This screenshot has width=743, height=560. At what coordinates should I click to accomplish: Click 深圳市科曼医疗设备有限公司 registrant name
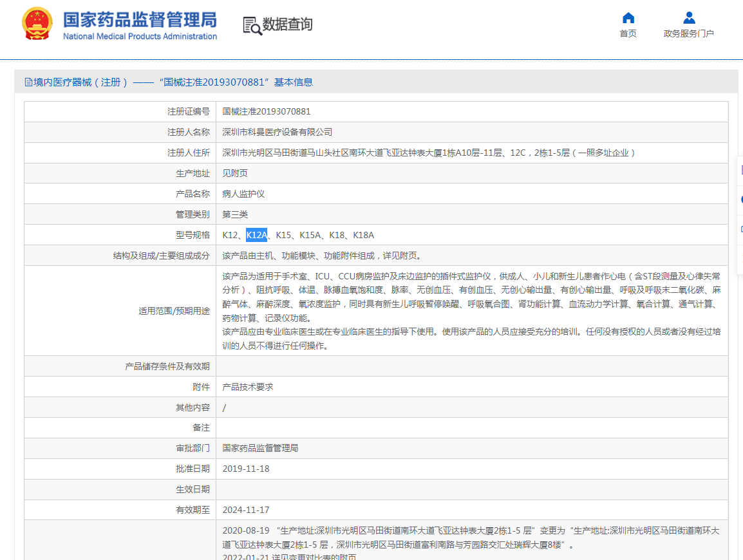277,132
